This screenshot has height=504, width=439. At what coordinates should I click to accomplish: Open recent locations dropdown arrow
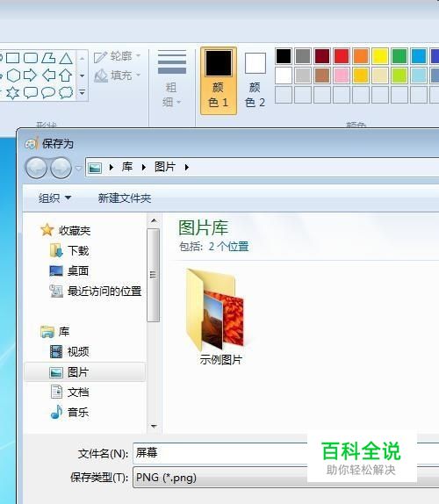(x=78, y=168)
